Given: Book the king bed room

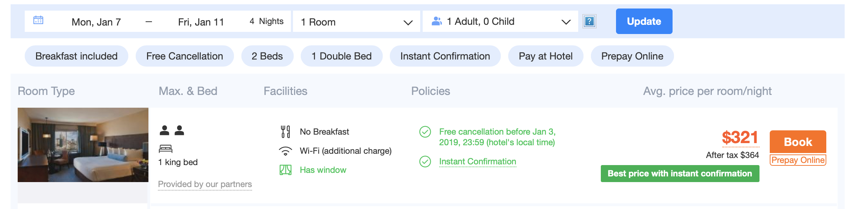Looking at the screenshot, I should (x=798, y=142).
